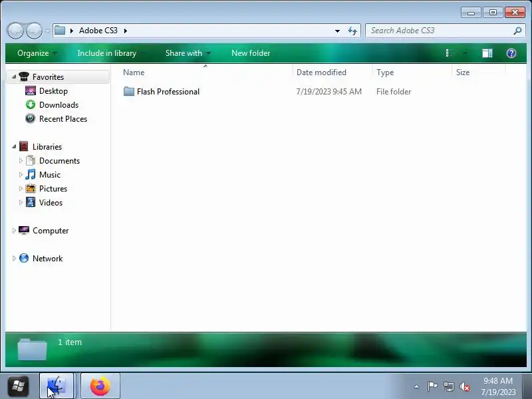Viewport: 532px width, 399px height.
Task: Click the Adobe CS3 breadcrumb
Action: [x=98, y=31]
